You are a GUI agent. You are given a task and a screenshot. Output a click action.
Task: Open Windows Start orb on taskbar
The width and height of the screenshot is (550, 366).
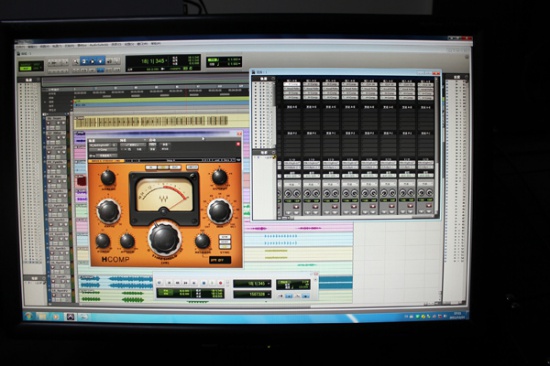[28, 316]
